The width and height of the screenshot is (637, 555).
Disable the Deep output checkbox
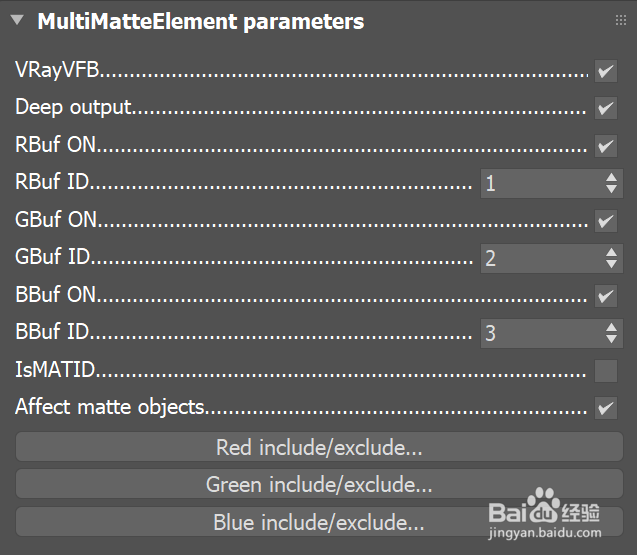tap(606, 108)
